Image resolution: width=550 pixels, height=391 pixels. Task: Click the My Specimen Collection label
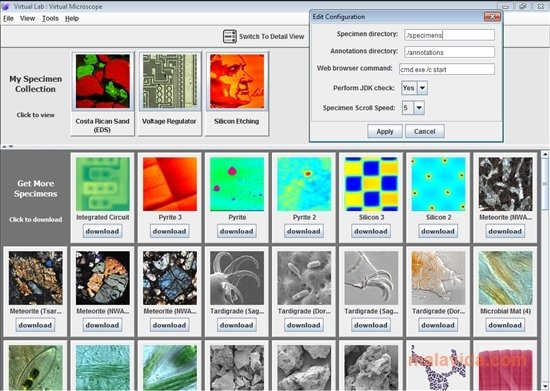point(35,84)
